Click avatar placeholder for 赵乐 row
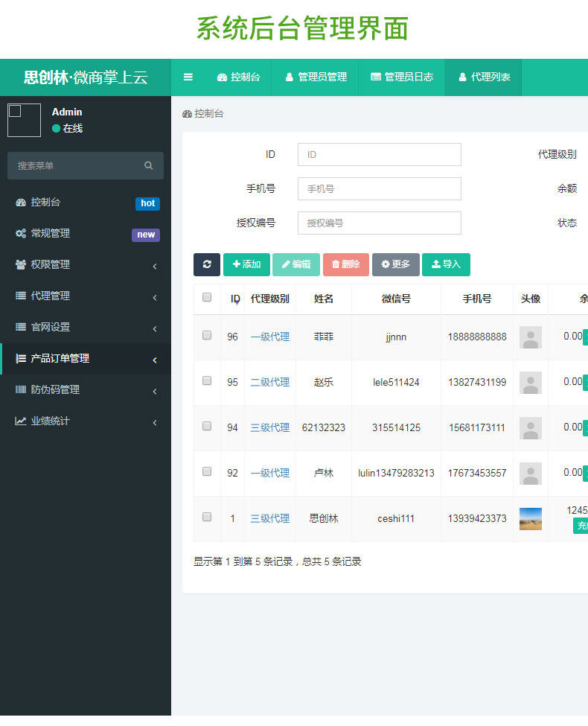588x726 pixels. coord(531,383)
